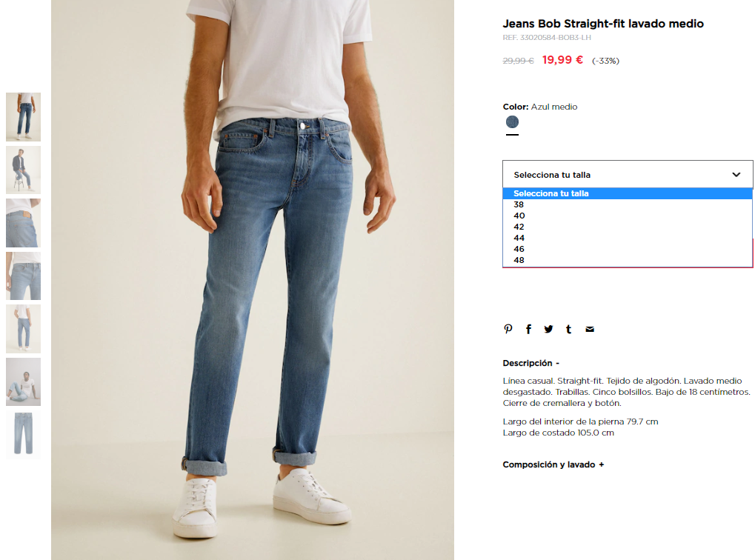Select size 38 from list
The width and height of the screenshot is (755, 560).
(x=628, y=204)
